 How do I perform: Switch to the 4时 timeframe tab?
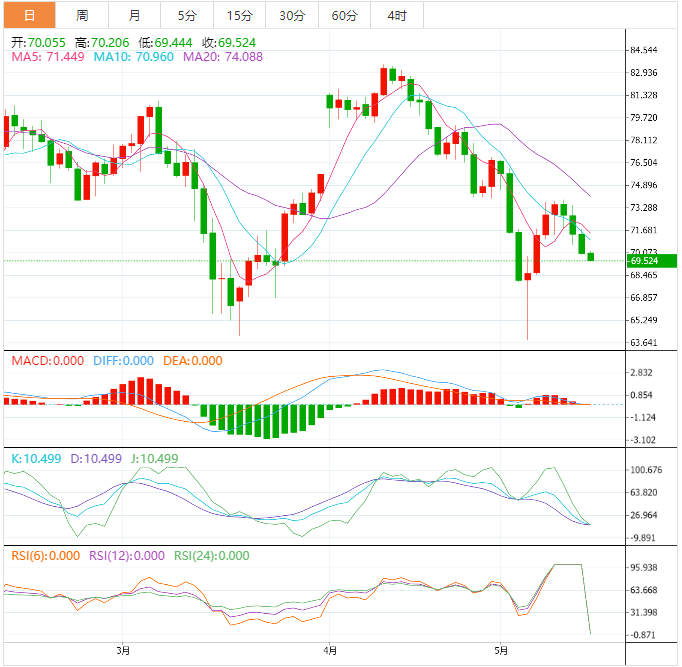(396, 15)
